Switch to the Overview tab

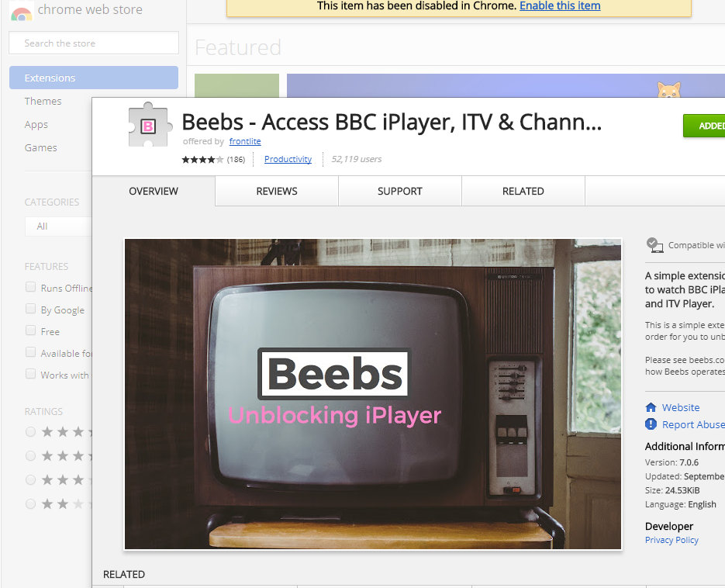coord(154,191)
